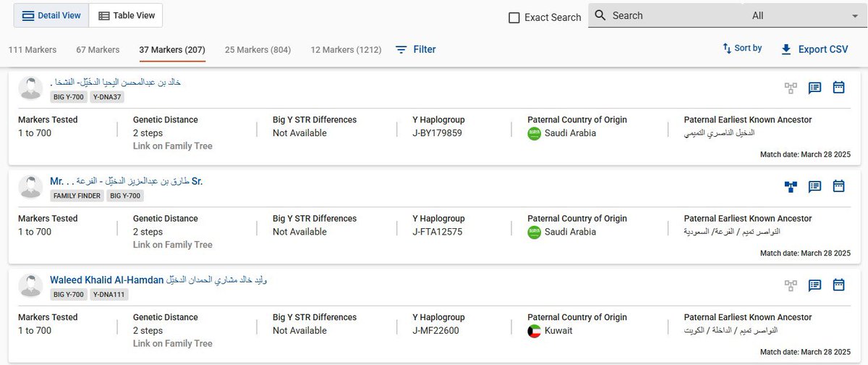Click Link on Family Tree for J-MF22600
The width and height of the screenshot is (868, 365).
click(173, 344)
